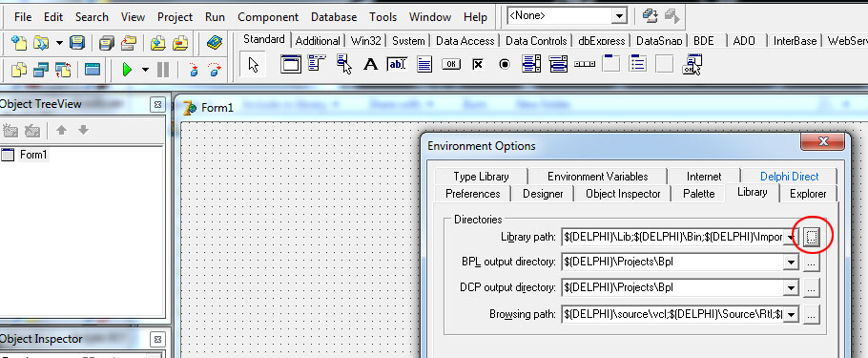This screenshot has width=868, height=358.
Task: Click Save current desktop icon
Action: [x=650, y=16]
